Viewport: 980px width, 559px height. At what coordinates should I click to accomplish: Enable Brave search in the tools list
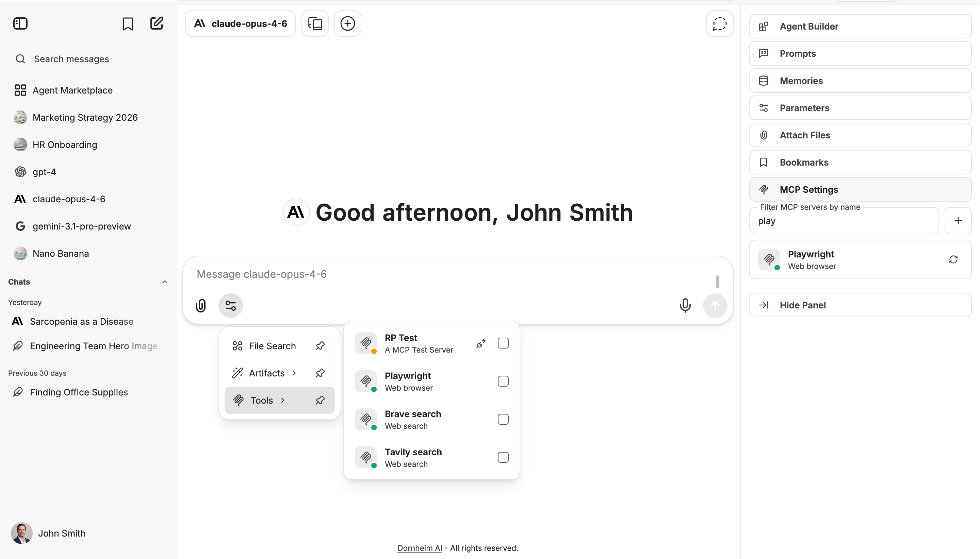[503, 419]
